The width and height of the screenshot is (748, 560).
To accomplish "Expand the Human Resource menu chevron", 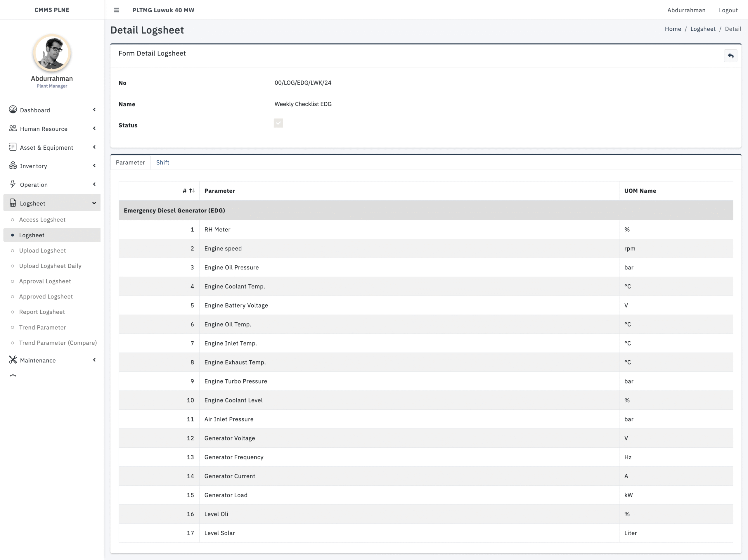I will [94, 128].
